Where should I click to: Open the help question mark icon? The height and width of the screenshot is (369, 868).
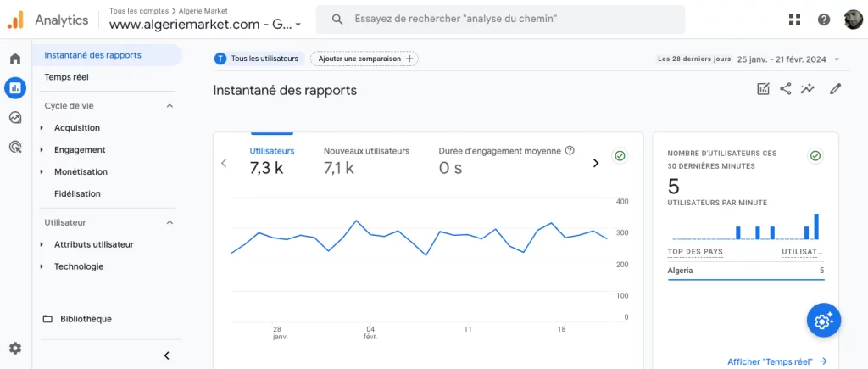pyautogui.click(x=824, y=20)
